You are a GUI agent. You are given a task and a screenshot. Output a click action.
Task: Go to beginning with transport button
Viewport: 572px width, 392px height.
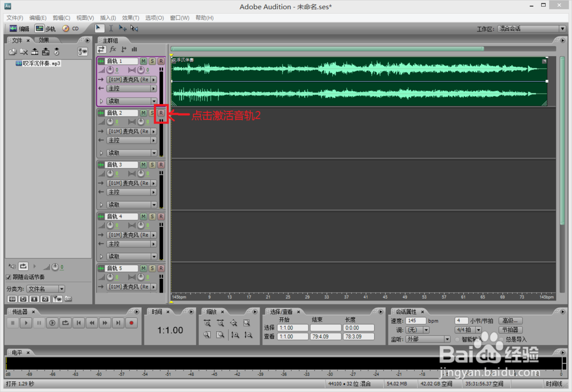pos(78,323)
